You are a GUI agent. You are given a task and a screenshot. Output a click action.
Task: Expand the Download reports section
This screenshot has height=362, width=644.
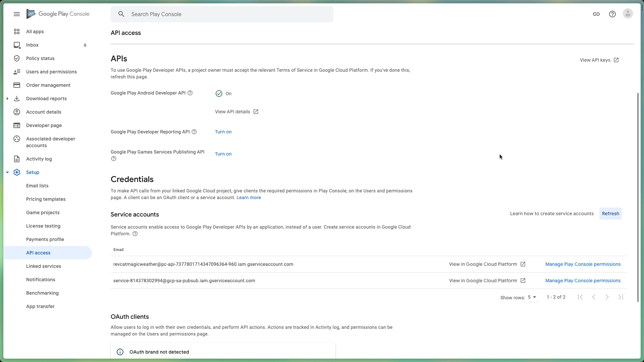click(7, 99)
